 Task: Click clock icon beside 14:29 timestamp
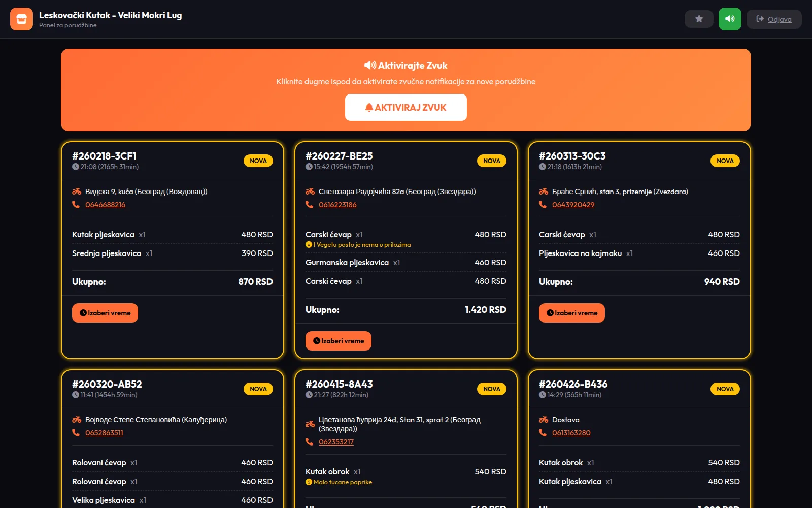[x=543, y=395]
